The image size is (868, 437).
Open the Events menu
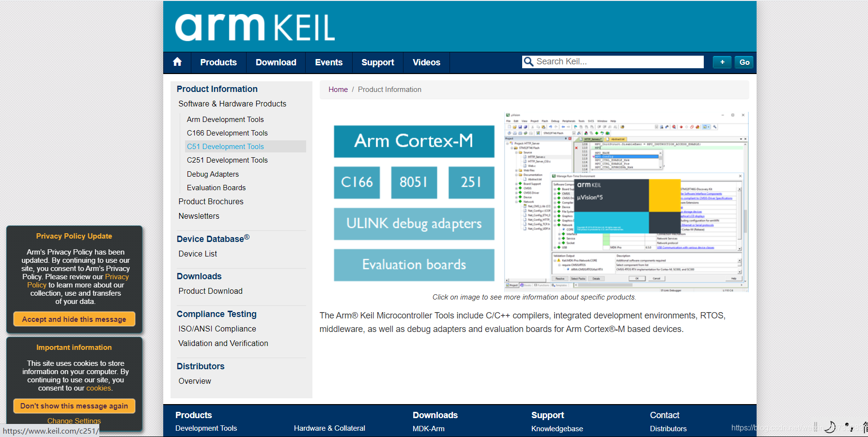(329, 62)
